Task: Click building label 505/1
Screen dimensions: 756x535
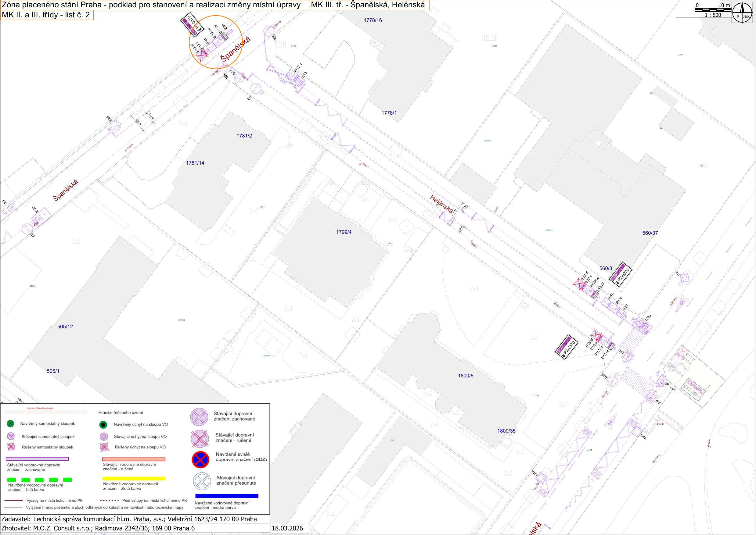Action: [x=53, y=371]
